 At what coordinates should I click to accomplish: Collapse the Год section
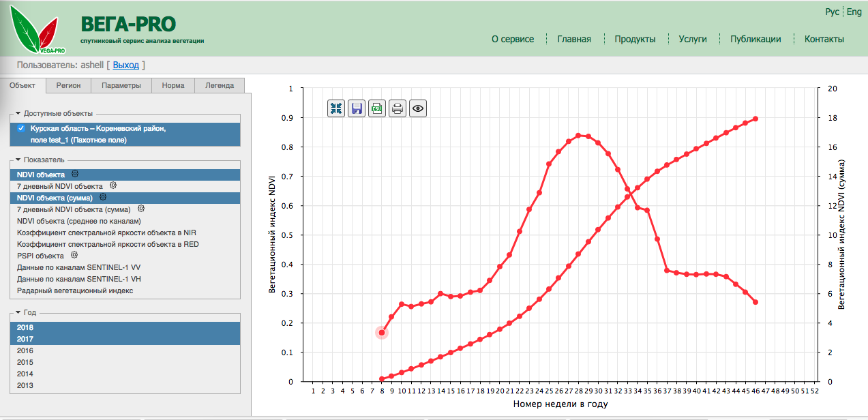tap(18, 312)
